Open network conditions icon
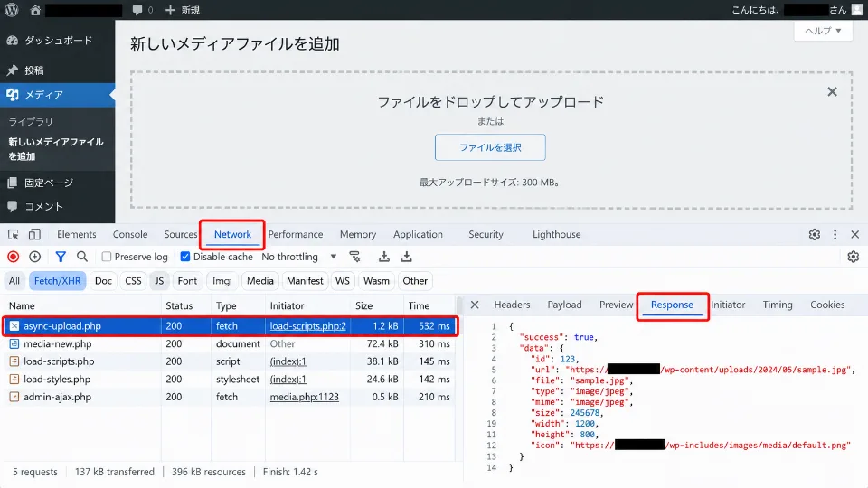The image size is (868, 488). pyautogui.click(x=354, y=257)
